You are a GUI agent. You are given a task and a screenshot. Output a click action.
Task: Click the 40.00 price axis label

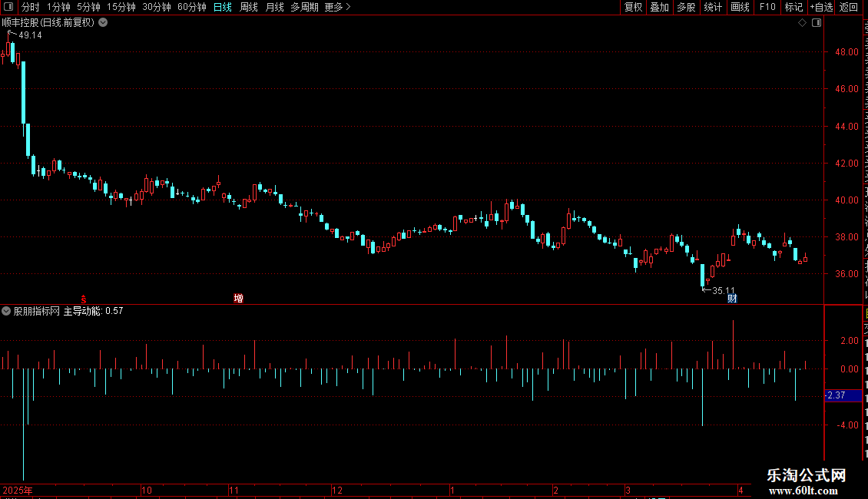coord(847,200)
